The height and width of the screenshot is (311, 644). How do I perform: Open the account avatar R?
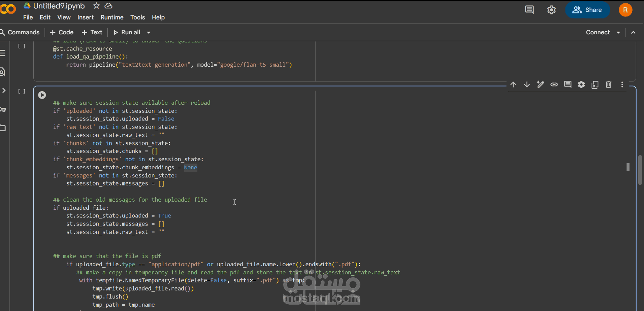[625, 10]
